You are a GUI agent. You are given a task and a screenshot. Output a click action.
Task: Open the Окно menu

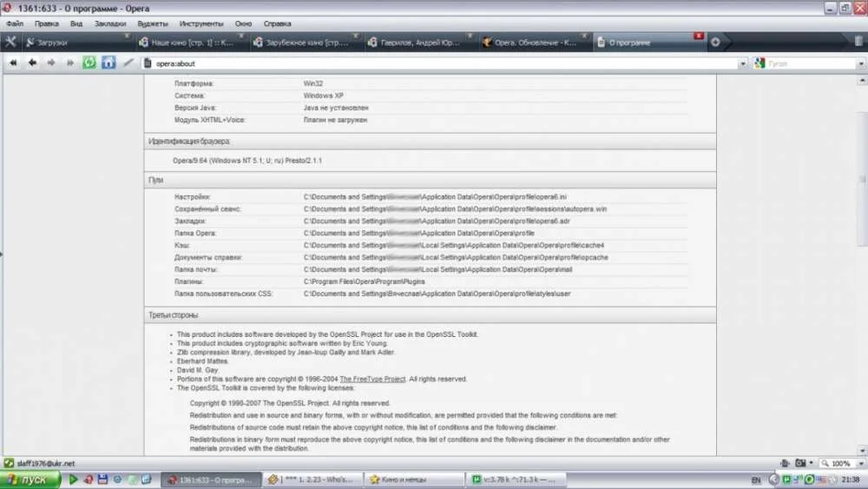point(243,23)
